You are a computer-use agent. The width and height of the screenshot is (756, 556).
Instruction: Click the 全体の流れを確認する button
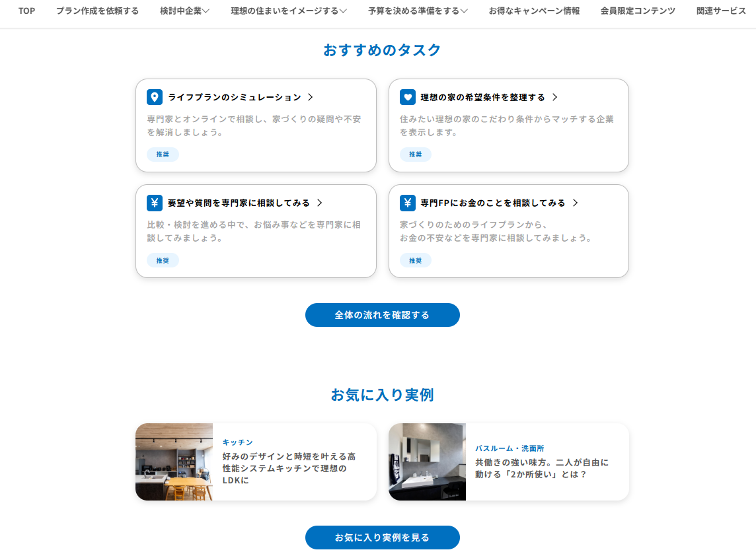383,315
